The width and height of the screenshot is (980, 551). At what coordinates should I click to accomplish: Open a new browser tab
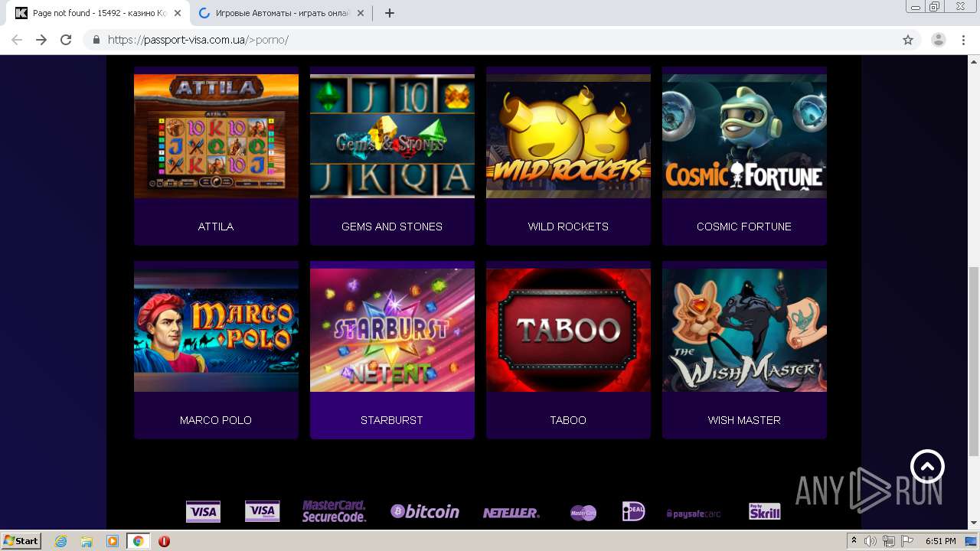[389, 13]
